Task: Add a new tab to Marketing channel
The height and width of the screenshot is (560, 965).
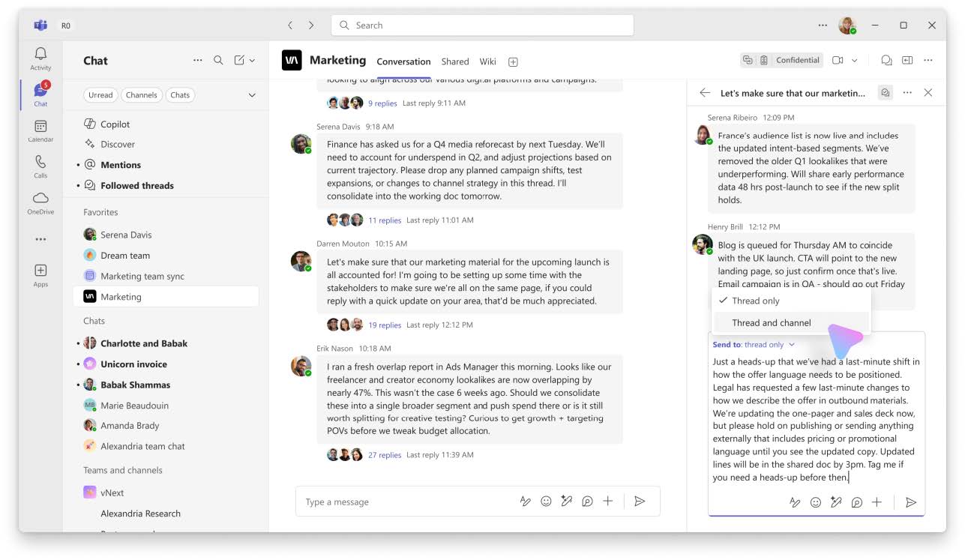Action: pyautogui.click(x=513, y=61)
